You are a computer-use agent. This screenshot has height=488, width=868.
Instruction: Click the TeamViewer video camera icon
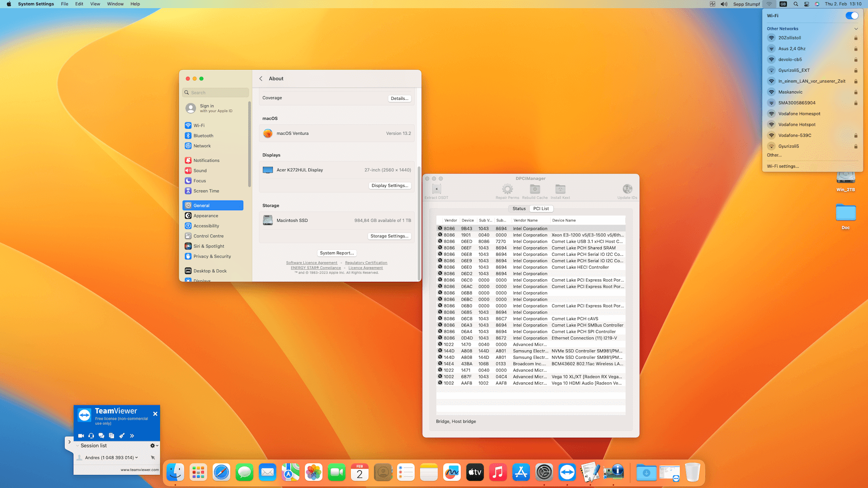pyautogui.click(x=81, y=436)
